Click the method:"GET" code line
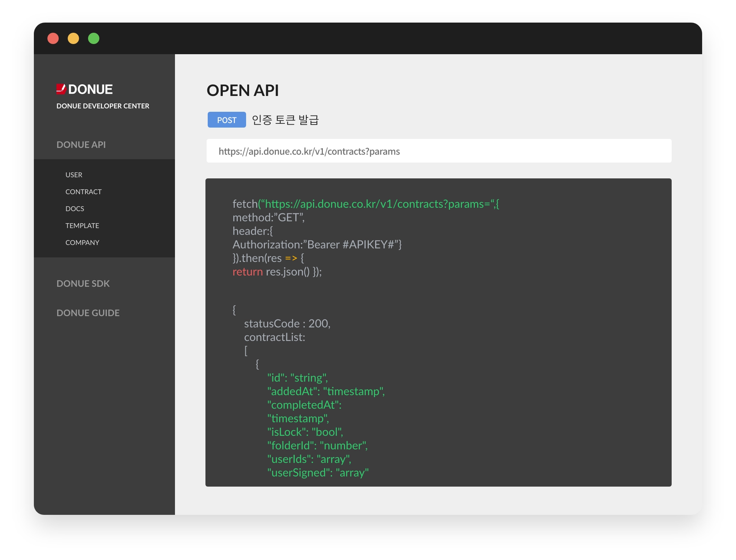The height and width of the screenshot is (560, 736). pyautogui.click(x=269, y=218)
